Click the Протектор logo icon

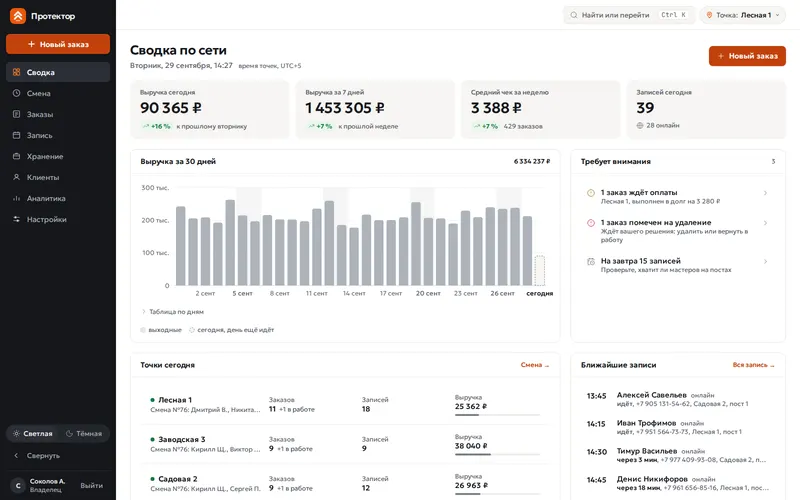click(18, 16)
